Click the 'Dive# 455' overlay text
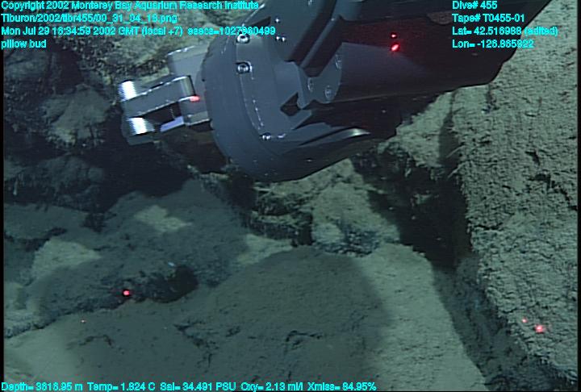581x392 pixels. 474,6
